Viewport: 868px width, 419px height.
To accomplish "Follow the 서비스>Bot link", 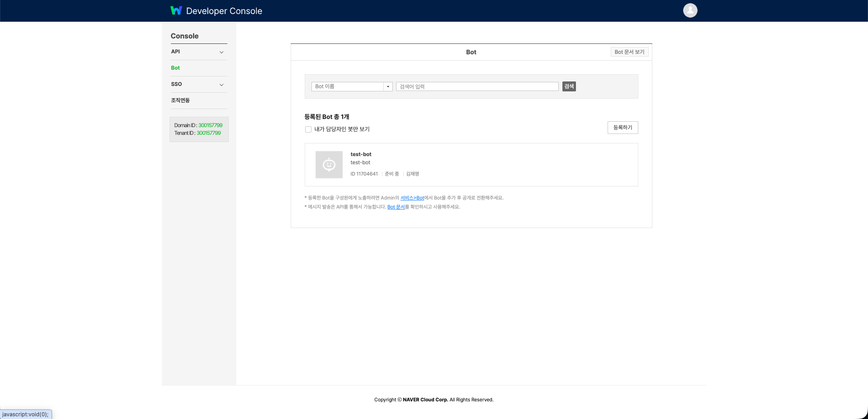I will click(x=412, y=198).
